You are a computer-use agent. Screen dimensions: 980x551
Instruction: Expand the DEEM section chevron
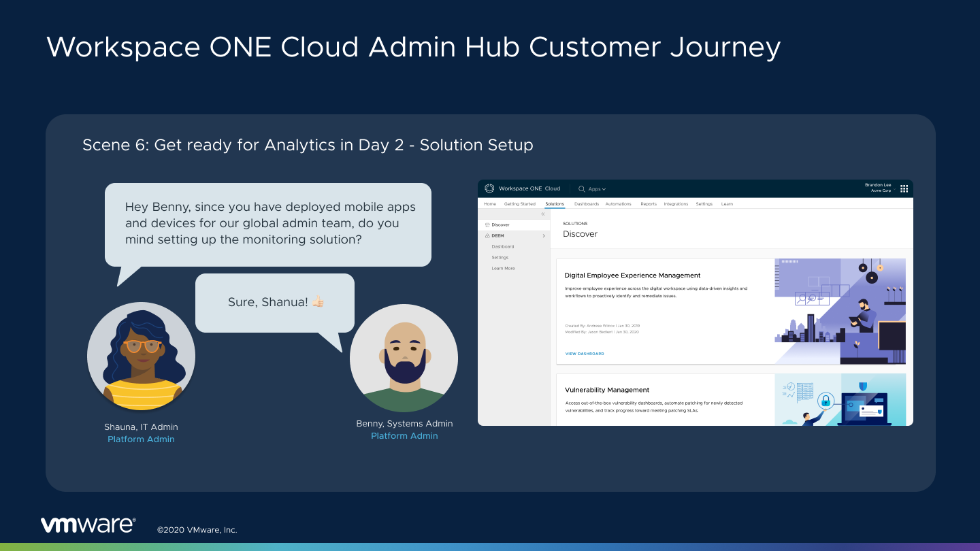[544, 236]
